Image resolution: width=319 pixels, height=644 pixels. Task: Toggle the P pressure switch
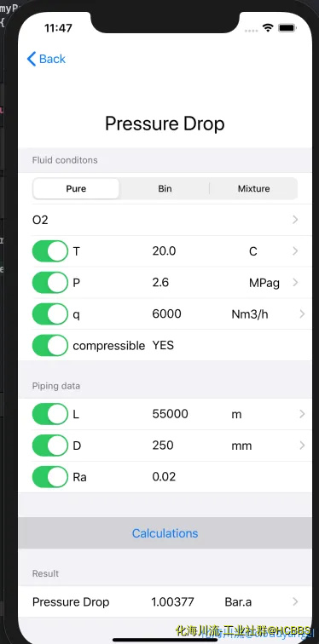coord(50,282)
